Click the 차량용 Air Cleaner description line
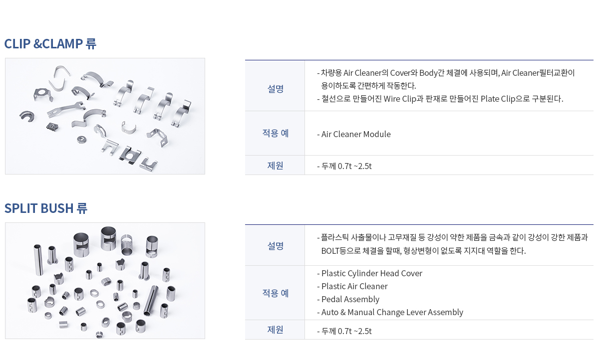This screenshot has width=598, height=364. (x=446, y=73)
